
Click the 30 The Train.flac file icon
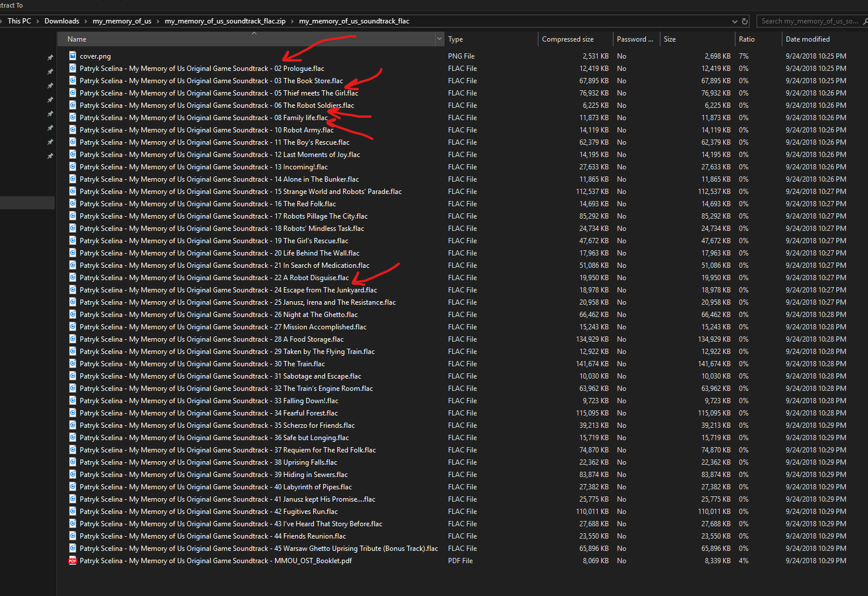tap(73, 363)
